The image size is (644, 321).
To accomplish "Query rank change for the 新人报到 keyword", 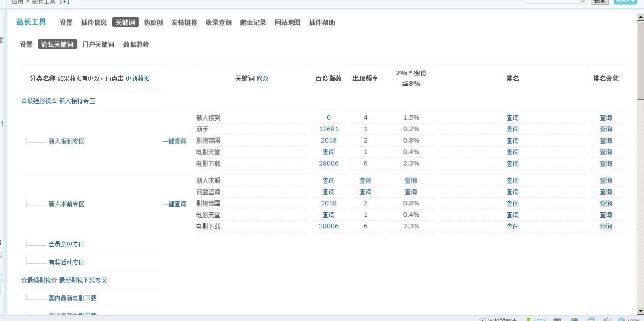I will coord(606,118).
